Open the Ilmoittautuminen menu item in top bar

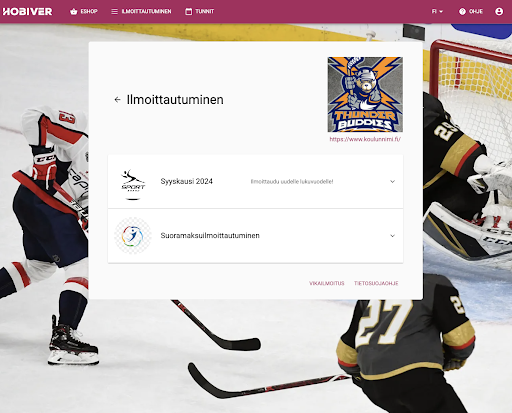click(141, 12)
